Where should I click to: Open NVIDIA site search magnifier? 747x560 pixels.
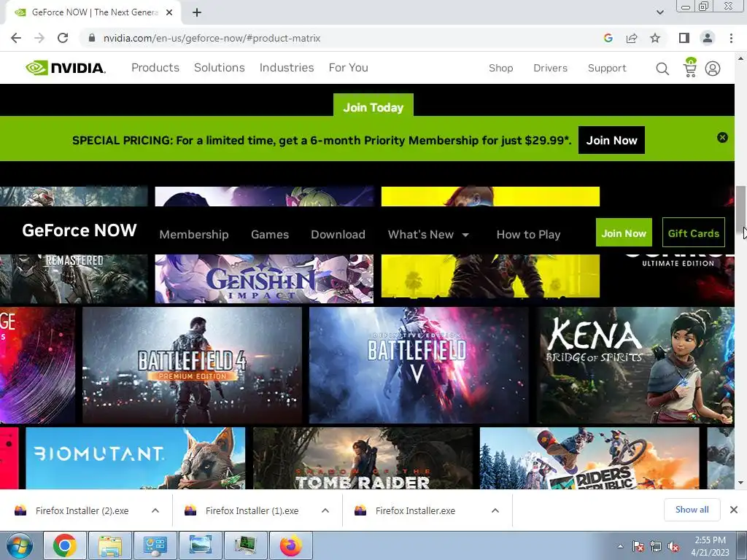(662, 69)
